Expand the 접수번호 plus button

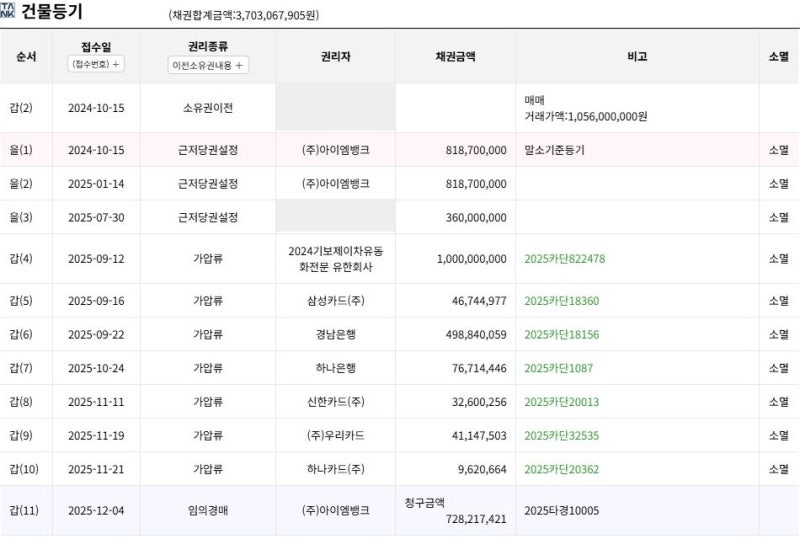click(x=96, y=64)
